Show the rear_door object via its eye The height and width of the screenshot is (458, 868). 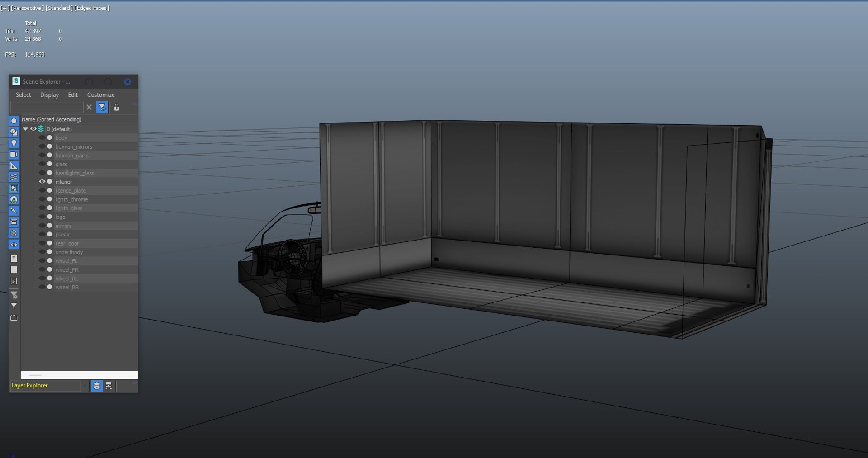tap(42, 243)
